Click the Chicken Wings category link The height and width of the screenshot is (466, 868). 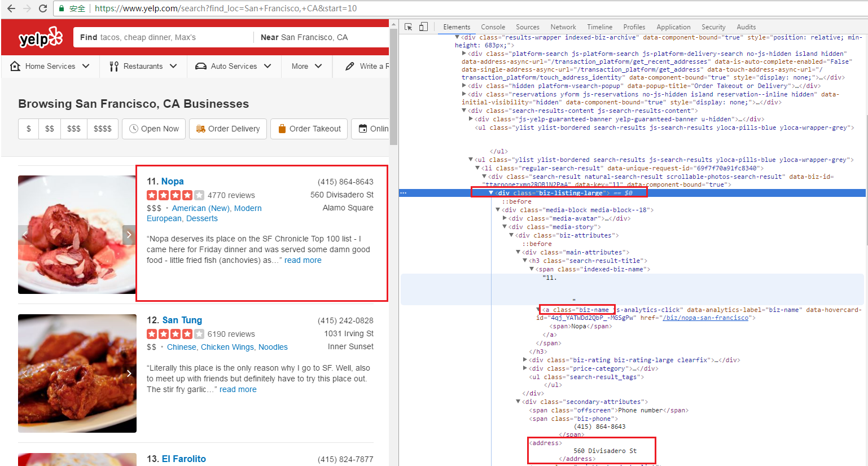click(227, 347)
